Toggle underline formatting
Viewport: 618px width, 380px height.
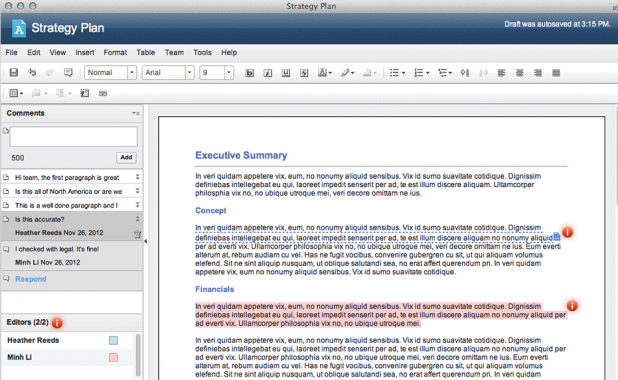286,73
